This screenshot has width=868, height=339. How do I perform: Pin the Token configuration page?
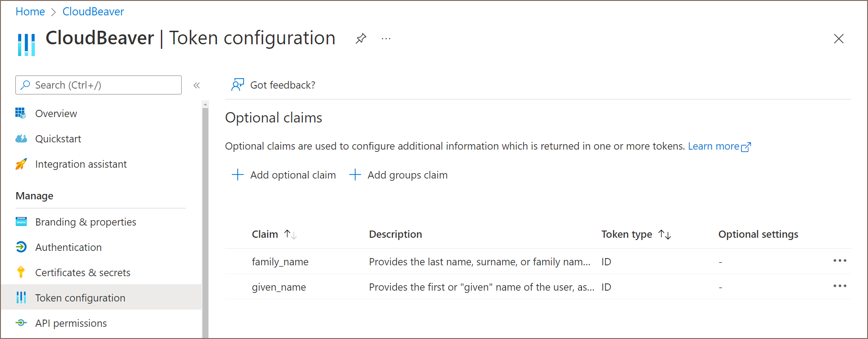361,39
